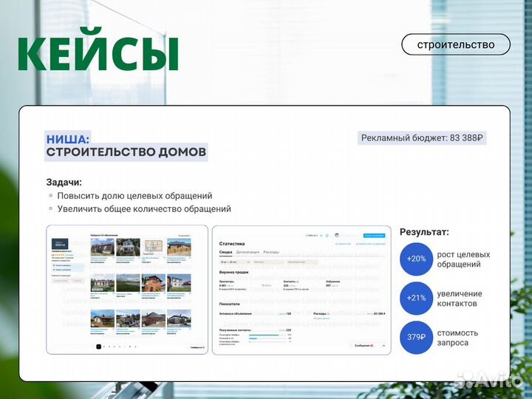Click 'стоимость запроса' label
532x399 pixels.
coord(457,338)
